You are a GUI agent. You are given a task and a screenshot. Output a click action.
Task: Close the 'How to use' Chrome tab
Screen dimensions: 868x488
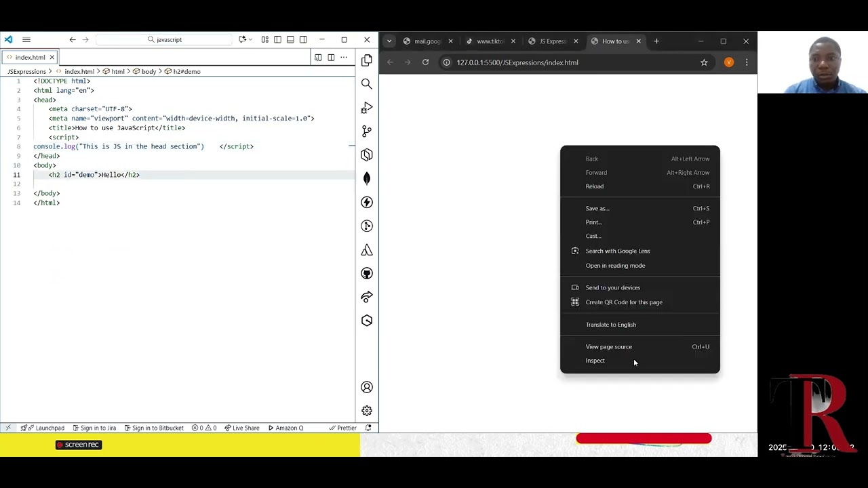point(638,41)
